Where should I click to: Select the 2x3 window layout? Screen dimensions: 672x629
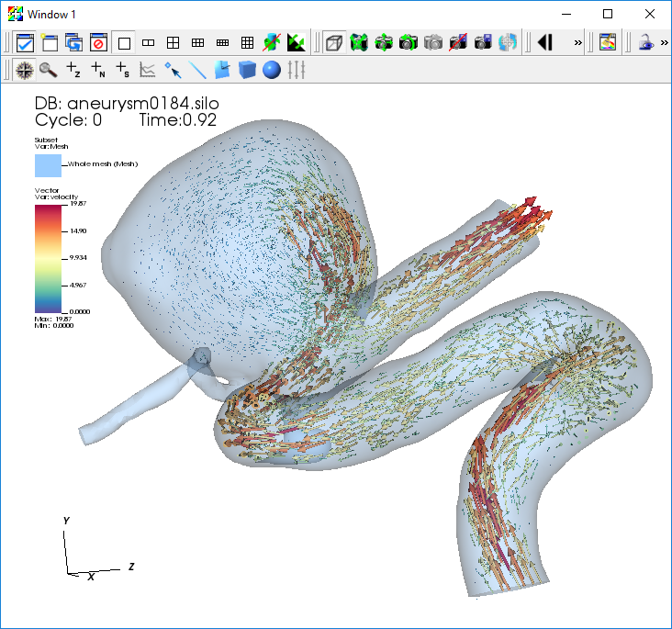tap(198, 42)
